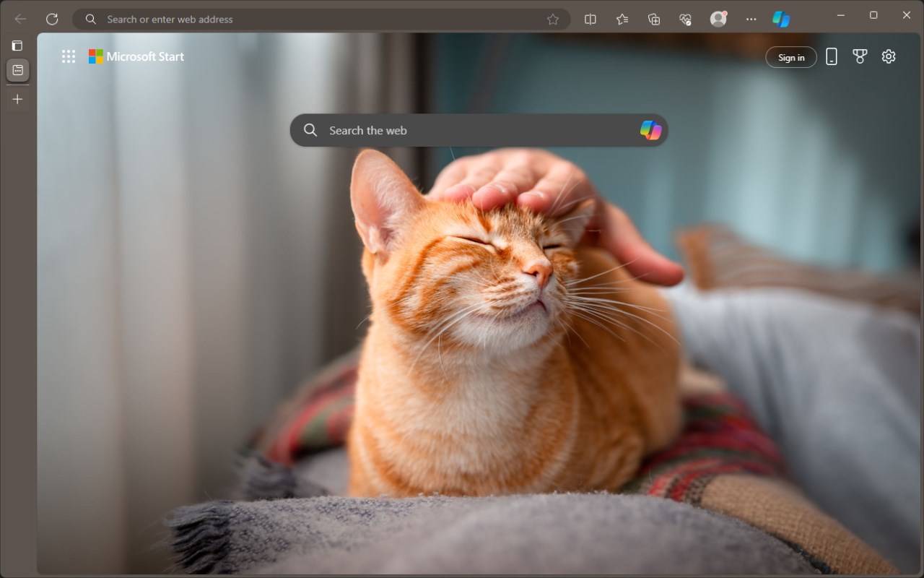Viewport: 924px width, 578px height.
Task: Open the Microsoft apps grid launcher
Action: click(x=69, y=56)
